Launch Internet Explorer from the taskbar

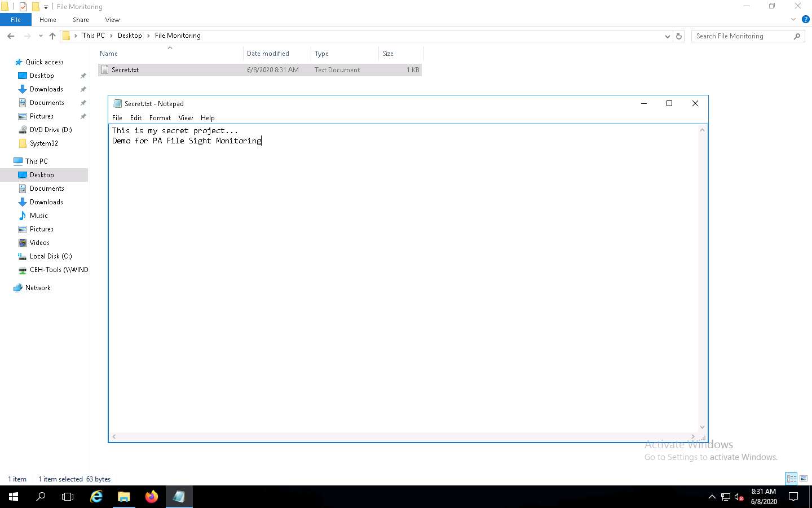[x=96, y=497]
